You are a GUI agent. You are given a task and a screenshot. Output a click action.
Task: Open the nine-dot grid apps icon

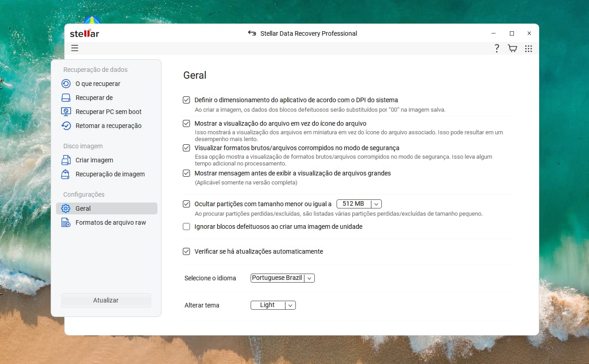pyautogui.click(x=528, y=48)
